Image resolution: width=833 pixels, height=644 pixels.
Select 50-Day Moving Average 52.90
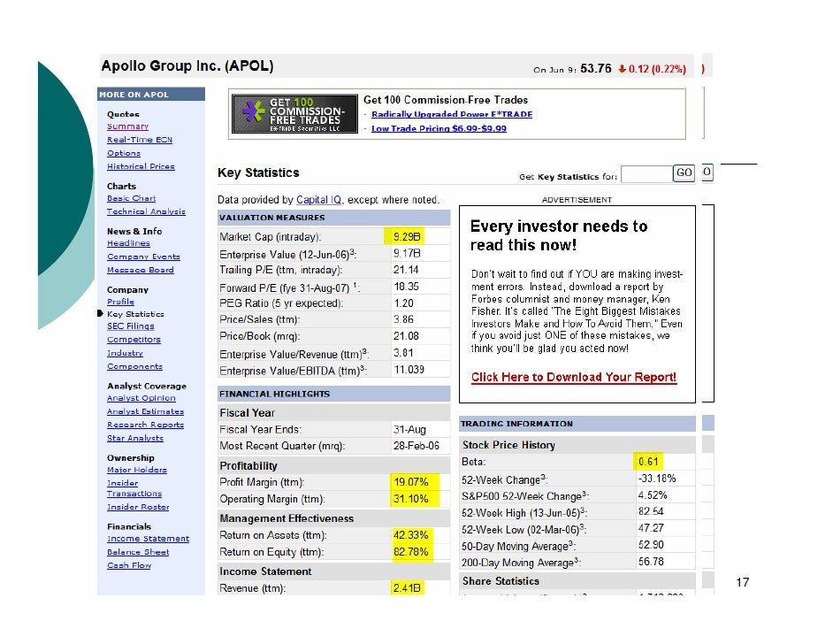[x=651, y=545]
